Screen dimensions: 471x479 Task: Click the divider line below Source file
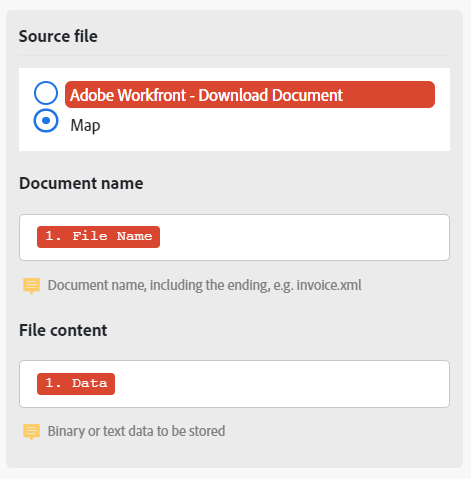(234, 55)
